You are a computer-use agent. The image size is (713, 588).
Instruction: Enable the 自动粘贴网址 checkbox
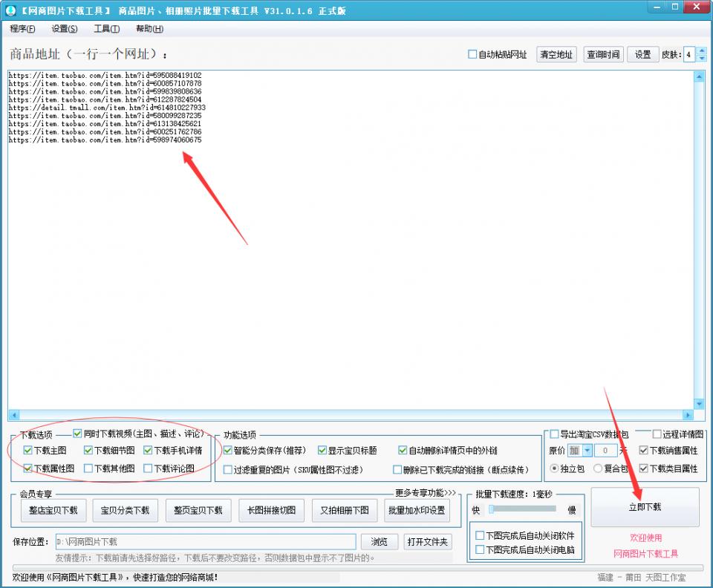472,53
